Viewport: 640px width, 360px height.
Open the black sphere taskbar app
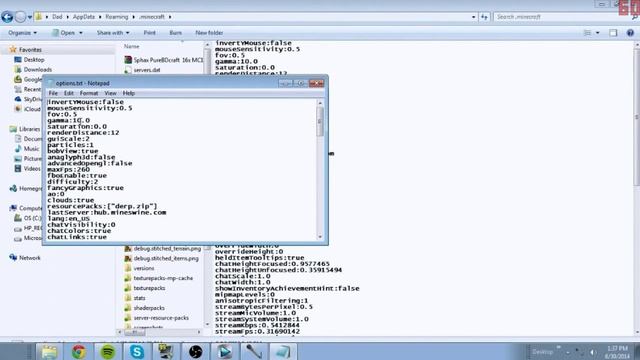[x=196, y=352]
